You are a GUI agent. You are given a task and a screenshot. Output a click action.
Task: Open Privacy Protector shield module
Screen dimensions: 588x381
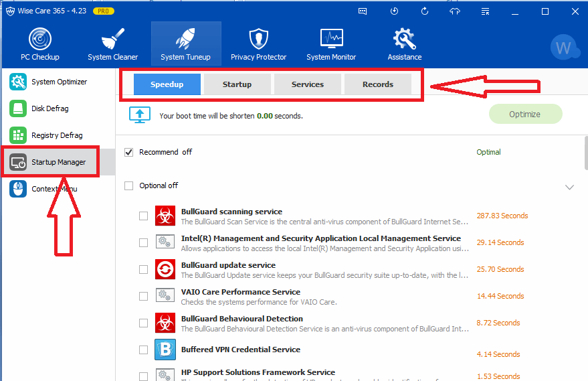click(258, 44)
